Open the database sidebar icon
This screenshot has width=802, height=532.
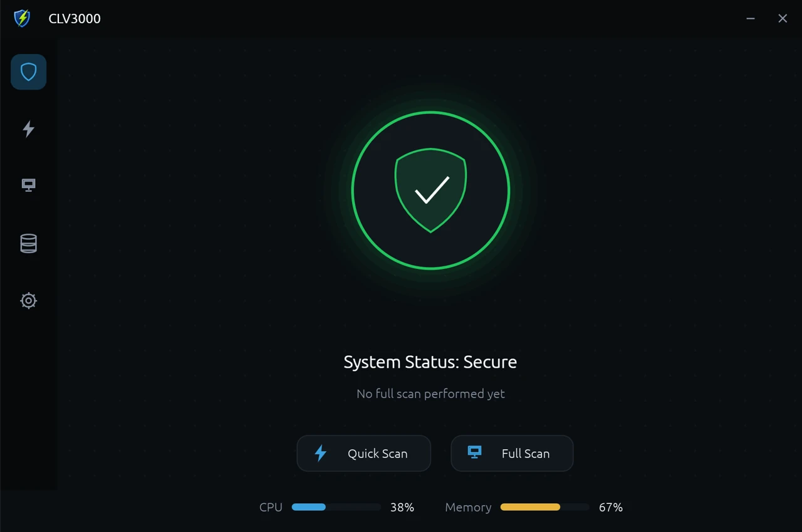(28, 243)
